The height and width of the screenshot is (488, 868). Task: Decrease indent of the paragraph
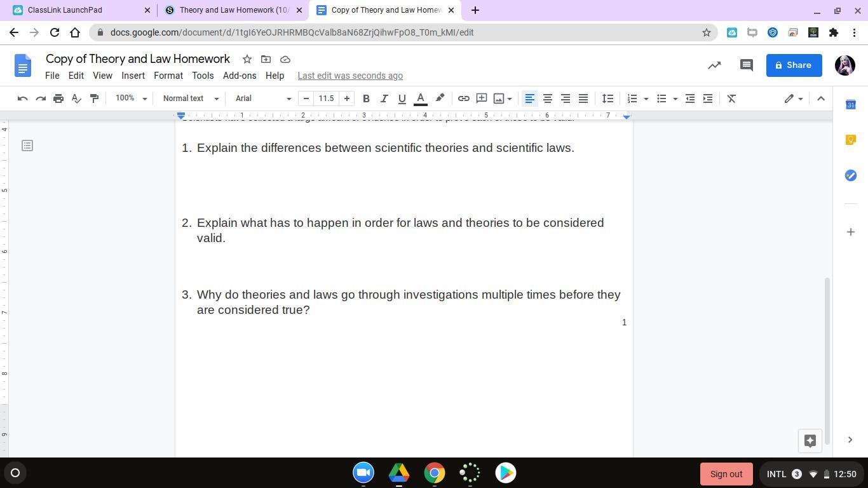click(x=690, y=98)
